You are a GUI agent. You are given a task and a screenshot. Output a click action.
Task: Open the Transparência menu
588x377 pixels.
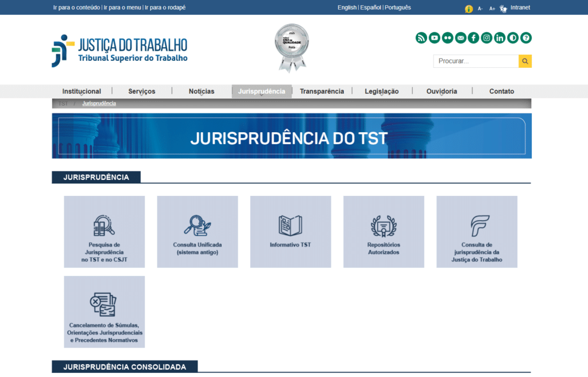click(322, 91)
